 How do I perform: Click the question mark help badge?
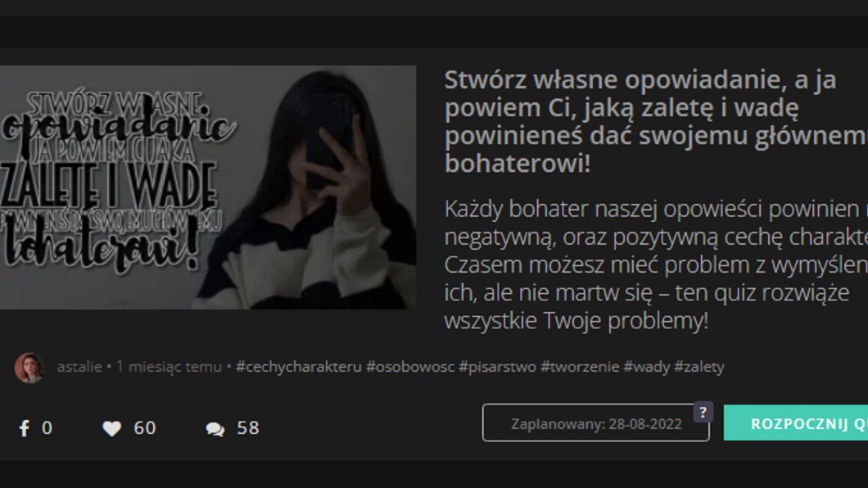[x=703, y=412]
